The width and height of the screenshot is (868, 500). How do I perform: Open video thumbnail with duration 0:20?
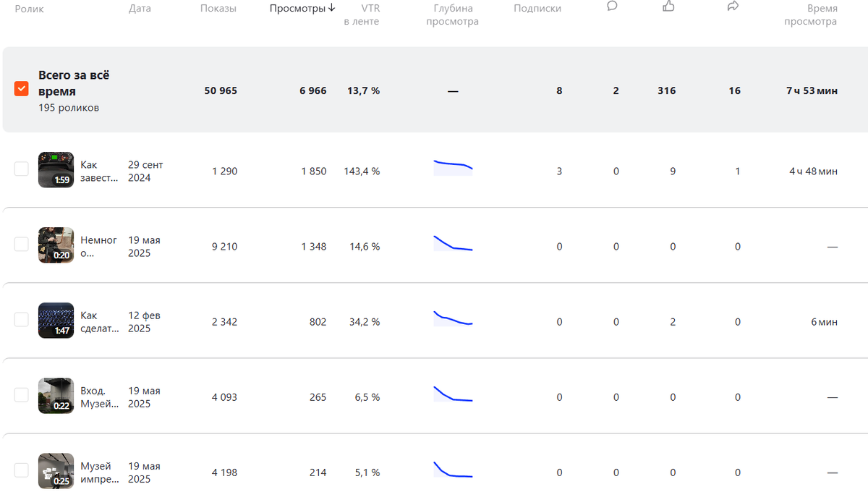56,245
